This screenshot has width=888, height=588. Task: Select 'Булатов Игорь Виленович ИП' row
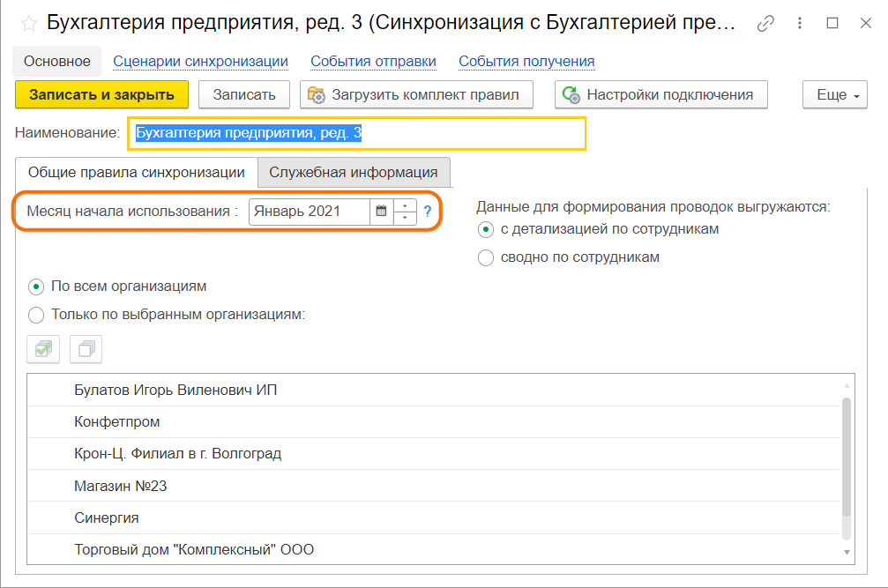[434, 390]
